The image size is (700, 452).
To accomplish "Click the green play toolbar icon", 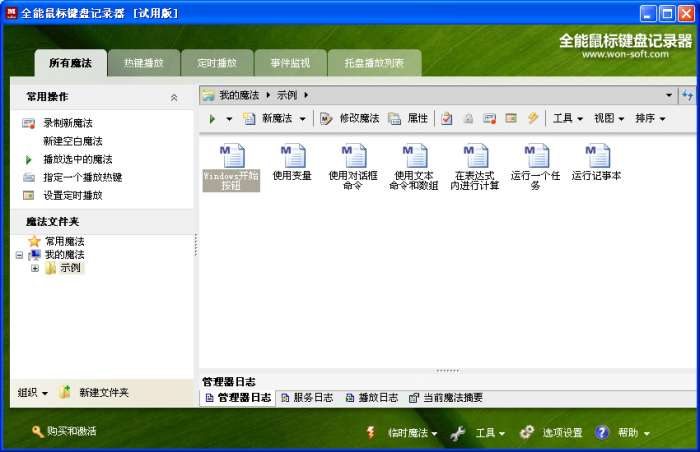I will tap(212, 119).
